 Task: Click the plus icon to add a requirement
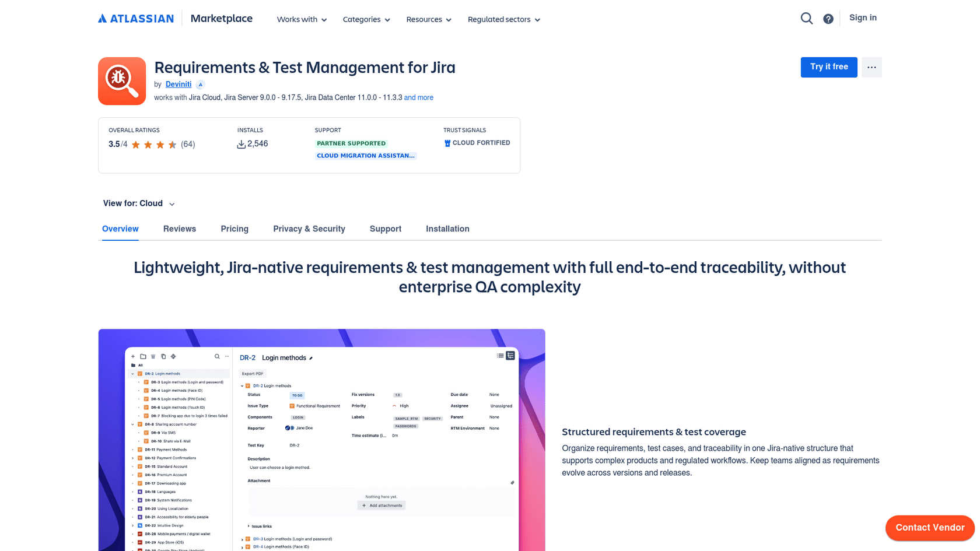(x=133, y=356)
